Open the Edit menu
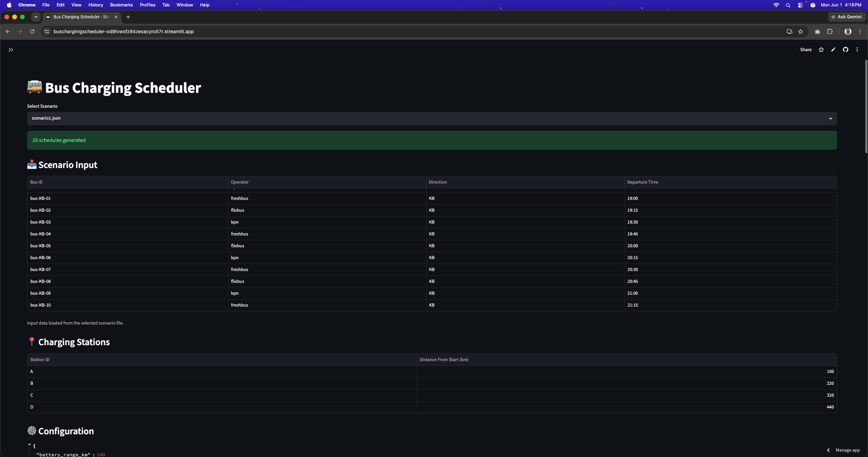Screen dimensions: 868x457 point(60,5)
